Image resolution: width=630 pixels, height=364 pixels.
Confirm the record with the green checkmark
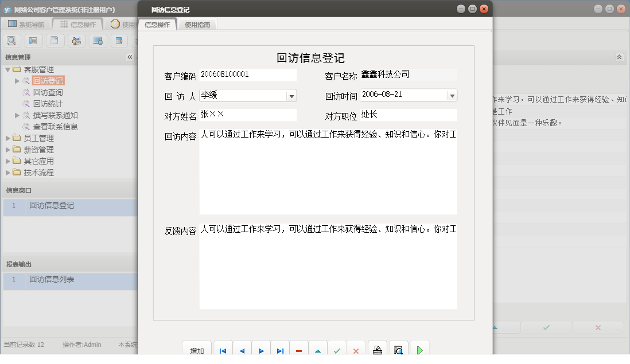pos(337,349)
